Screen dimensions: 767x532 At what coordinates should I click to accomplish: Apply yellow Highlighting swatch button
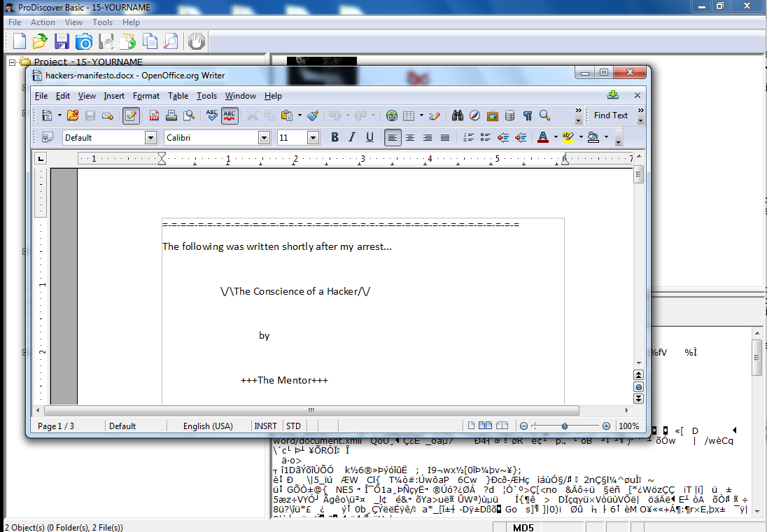pos(568,137)
